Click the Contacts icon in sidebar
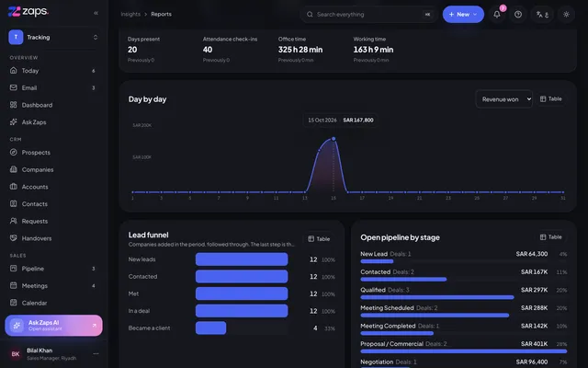 point(14,203)
